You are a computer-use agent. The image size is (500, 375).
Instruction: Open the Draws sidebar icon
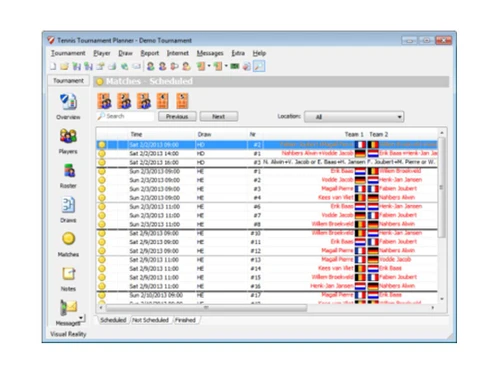pos(68,205)
